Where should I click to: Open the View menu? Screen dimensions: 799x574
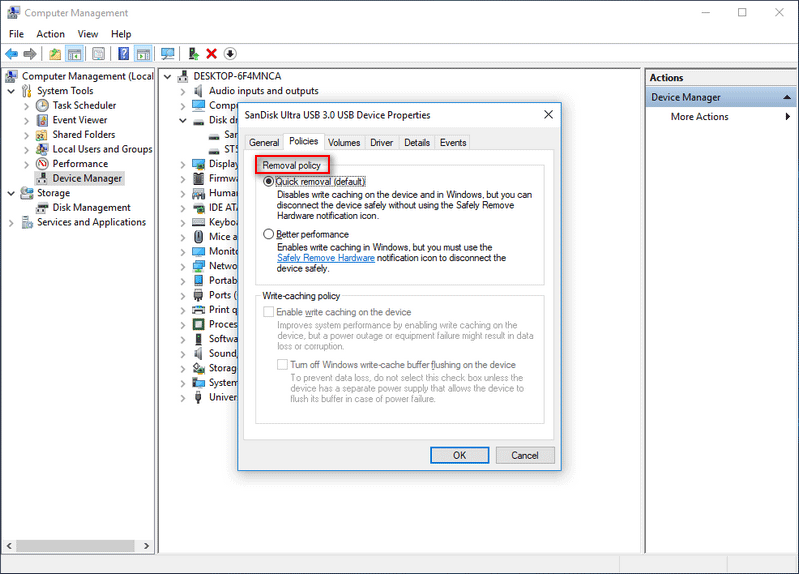[88, 34]
